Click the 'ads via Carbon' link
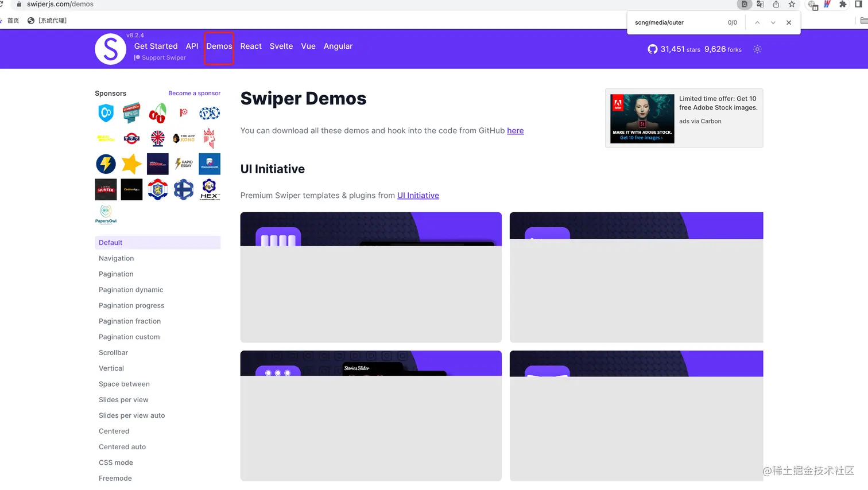The height and width of the screenshot is (490, 868). pyautogui.click(x=700, y=121)
